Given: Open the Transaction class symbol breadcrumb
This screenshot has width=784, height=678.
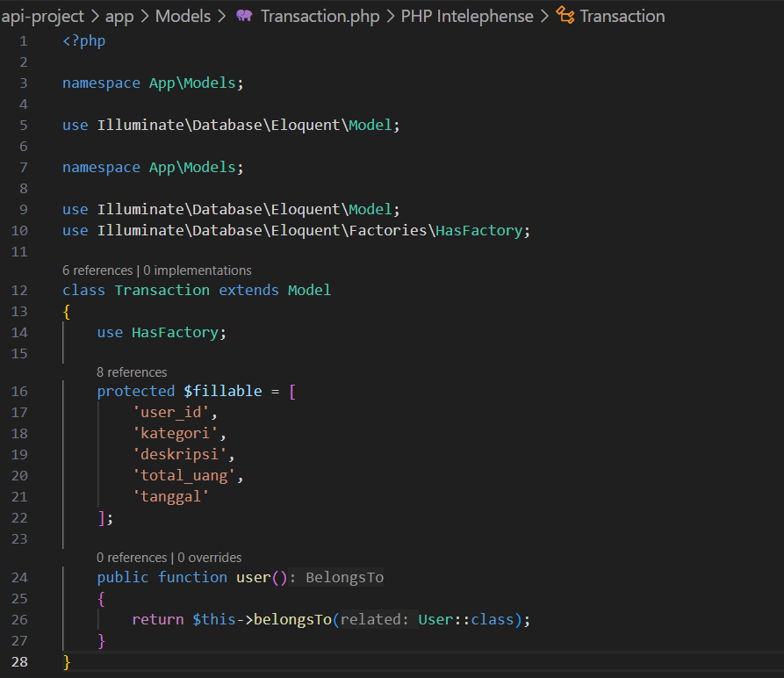Looking at the screenshot, I should (x=622, y=16).
